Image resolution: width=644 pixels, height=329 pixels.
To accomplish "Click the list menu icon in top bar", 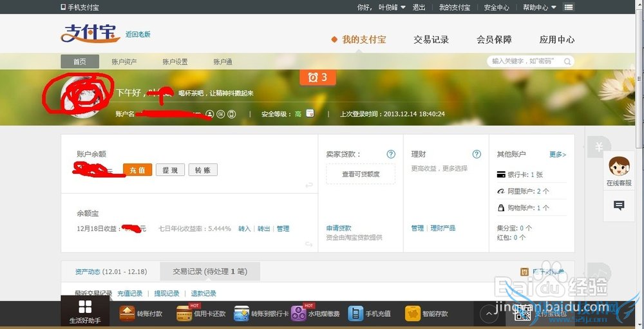I will (569, 7).
